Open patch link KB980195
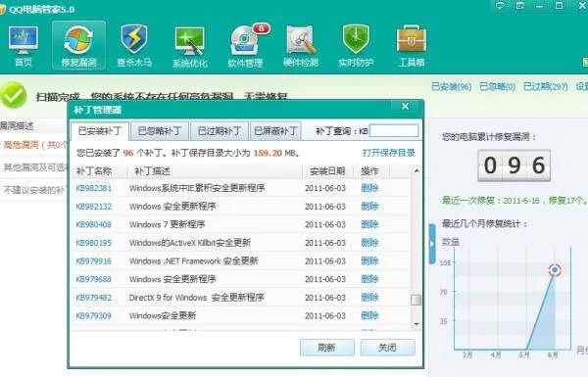 click(94, 243)
